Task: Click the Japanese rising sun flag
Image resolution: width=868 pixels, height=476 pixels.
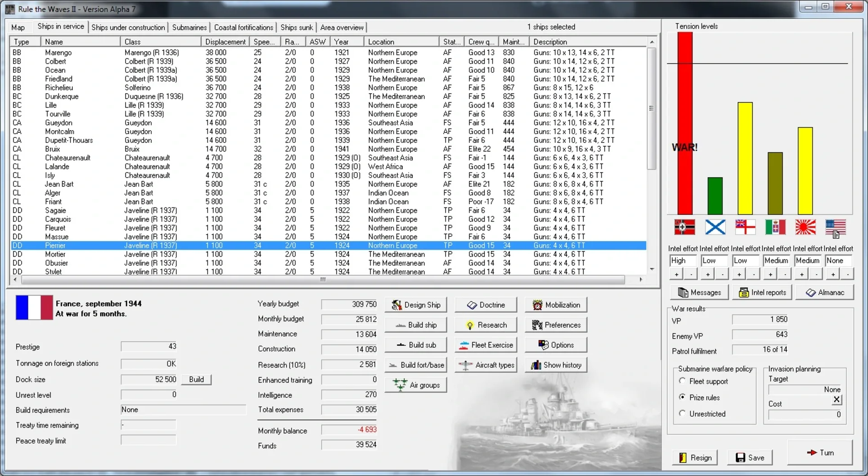Action: pyautogui.click(x=805, y=227)
